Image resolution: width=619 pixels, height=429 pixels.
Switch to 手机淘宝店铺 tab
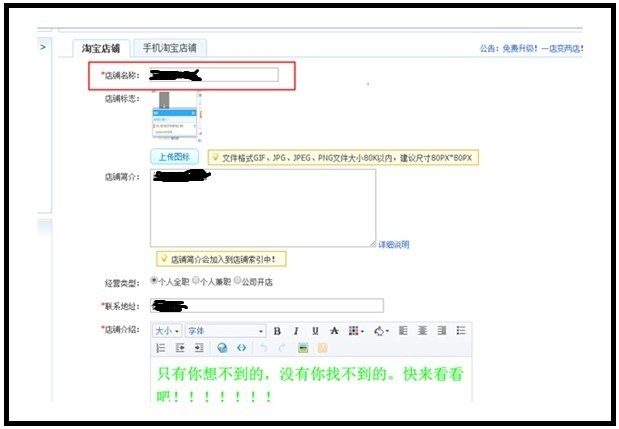(x=170, y=48)
